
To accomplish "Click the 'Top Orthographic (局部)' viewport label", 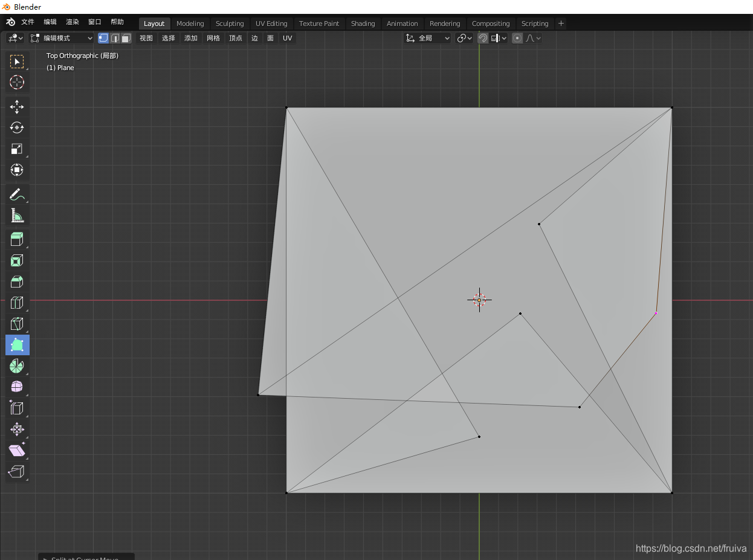I will point(82,56).
